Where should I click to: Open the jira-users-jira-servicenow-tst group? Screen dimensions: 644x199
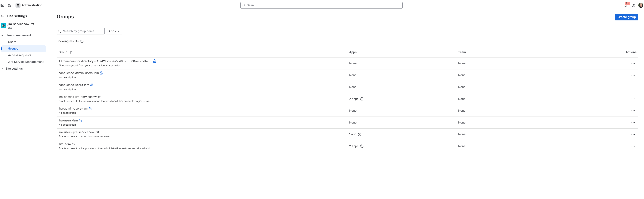coord(79,132)
